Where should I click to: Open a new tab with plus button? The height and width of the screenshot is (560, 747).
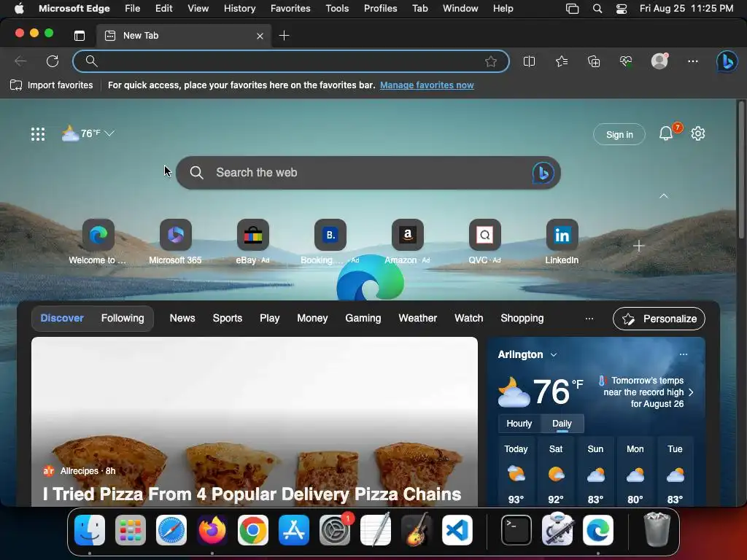tap(284, 35)
